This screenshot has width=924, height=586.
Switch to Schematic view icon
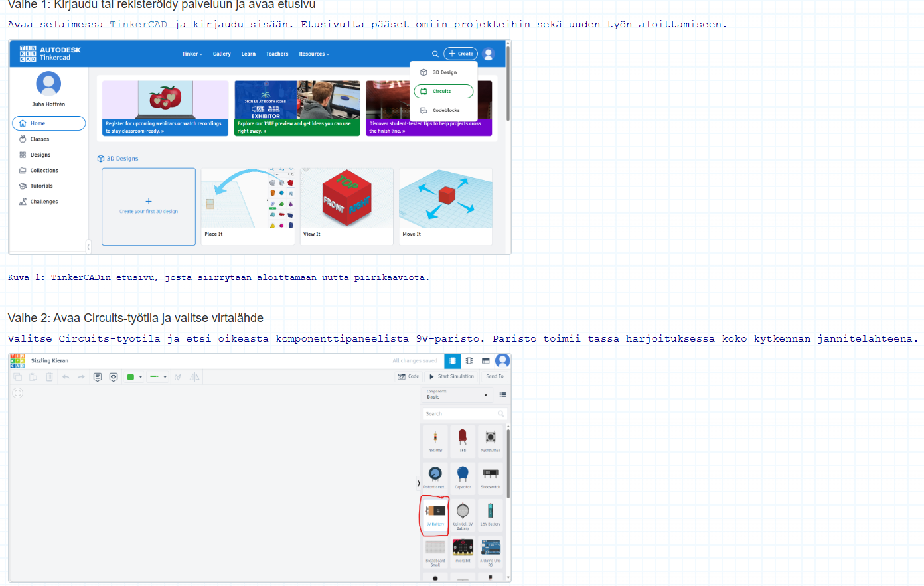[x=469, y=361]
